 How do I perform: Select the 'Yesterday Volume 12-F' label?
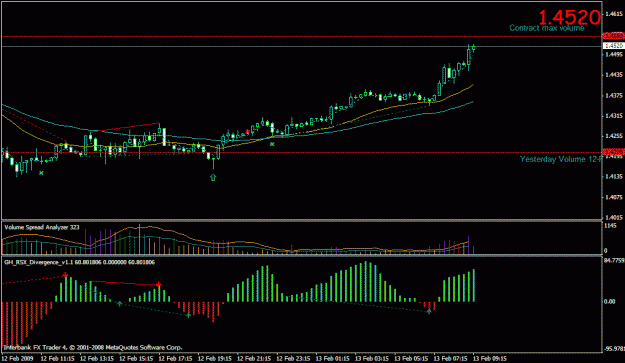[560, 159]
